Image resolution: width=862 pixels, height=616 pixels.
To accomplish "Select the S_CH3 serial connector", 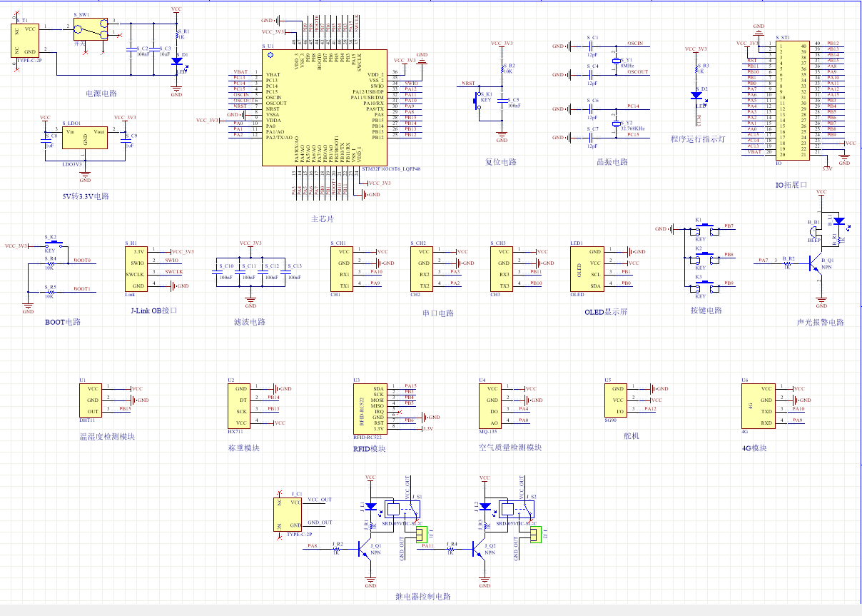I will [503, 269].
